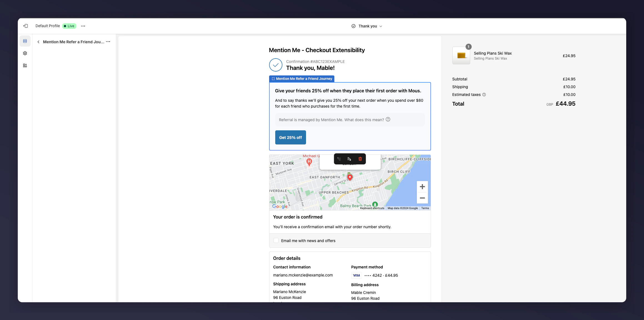Open the Thank you page selector dropdown
Image resolution: width=644 pixels, height=320 pixels.
click(x=367, y=26)
